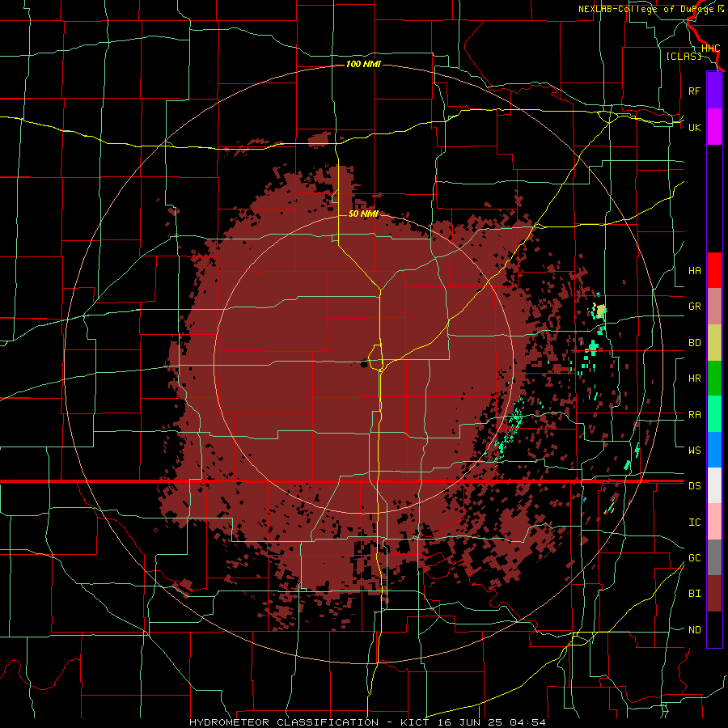Click the BD yellow legend swatch
The height and width of the screenshot is (728, 728).
714,342
